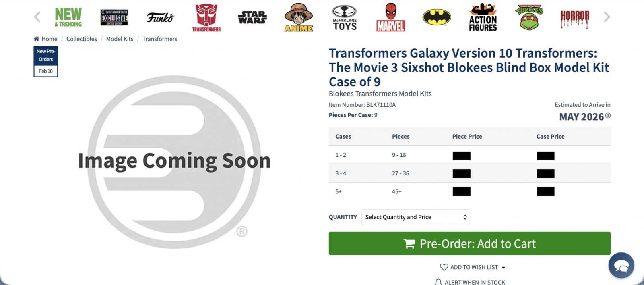Browse the Action Figures category icon

tap(483, 18)
